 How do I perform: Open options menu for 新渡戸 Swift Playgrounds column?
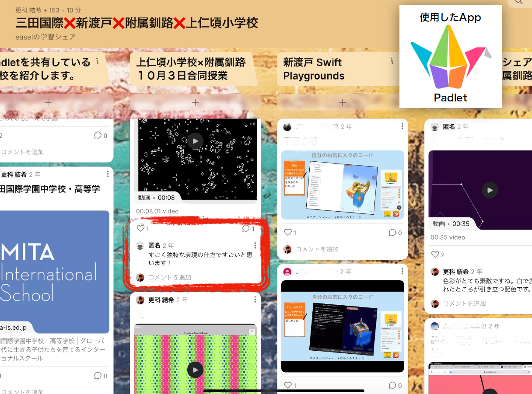point(392,61)
